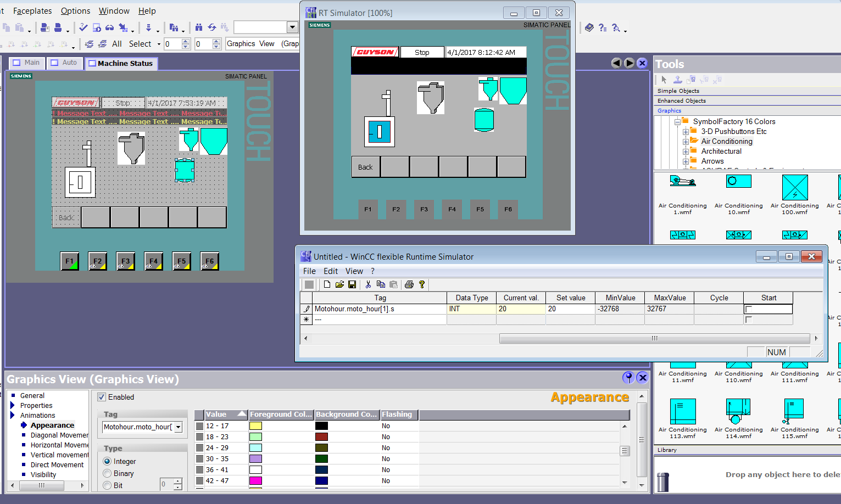The image size is (841, 504).
Task: Click the consistency check checkmark toolbar icon
Action: tap(83, 27)
